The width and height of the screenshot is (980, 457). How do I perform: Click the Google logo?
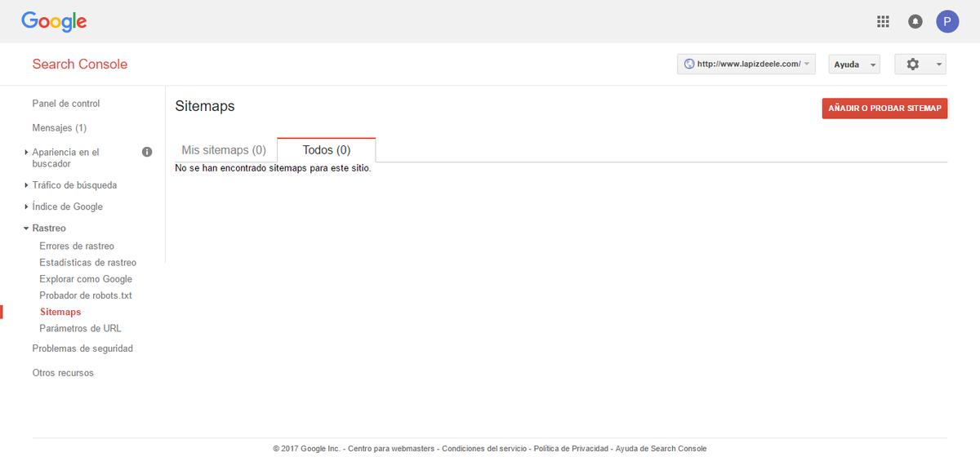tap(54, 22)
